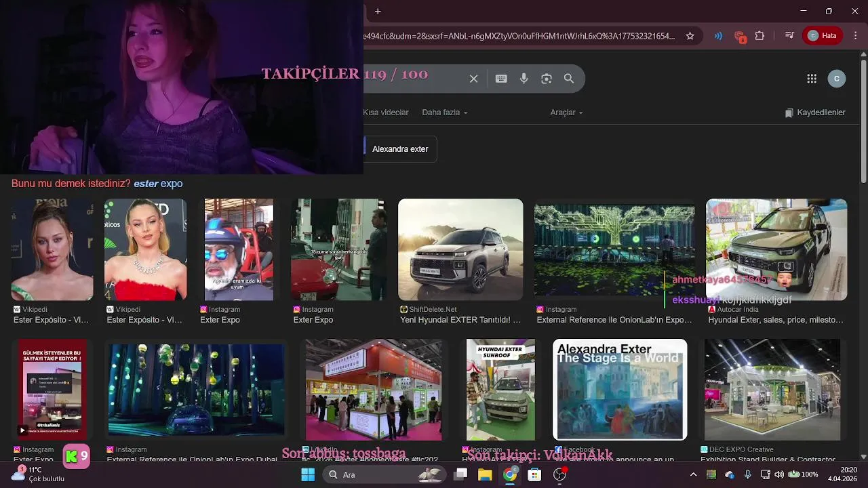The image size is (868, 488).
Task: Show hidden system tray icons
Action: [x=693, y=474]
